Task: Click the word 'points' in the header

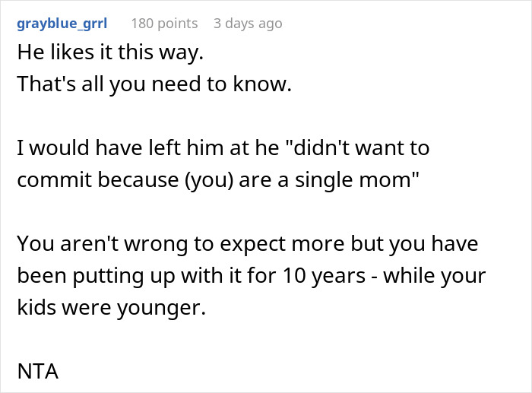Action: (x=176, y=24)
